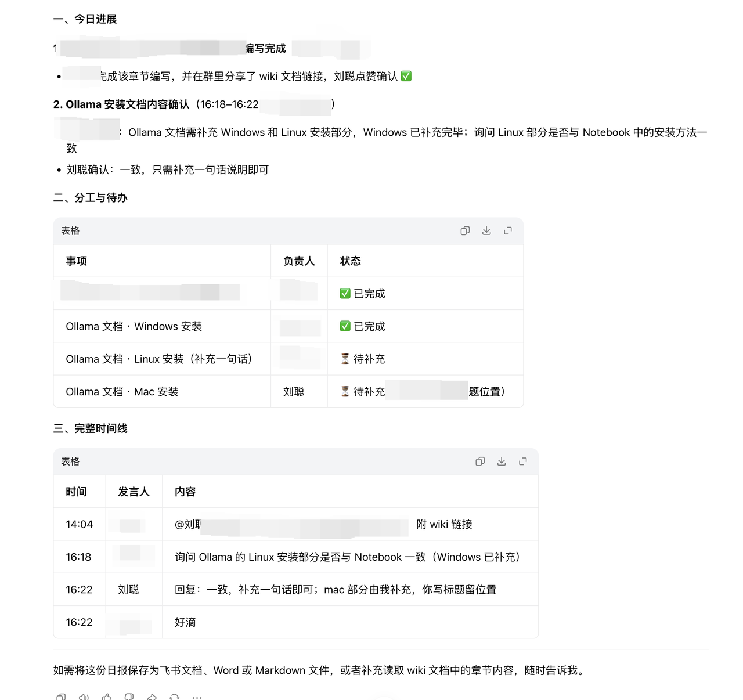The height and width of the screenshot is (700, 743).
Task: Copy the whole reply message
Action: tap(61, 697)
